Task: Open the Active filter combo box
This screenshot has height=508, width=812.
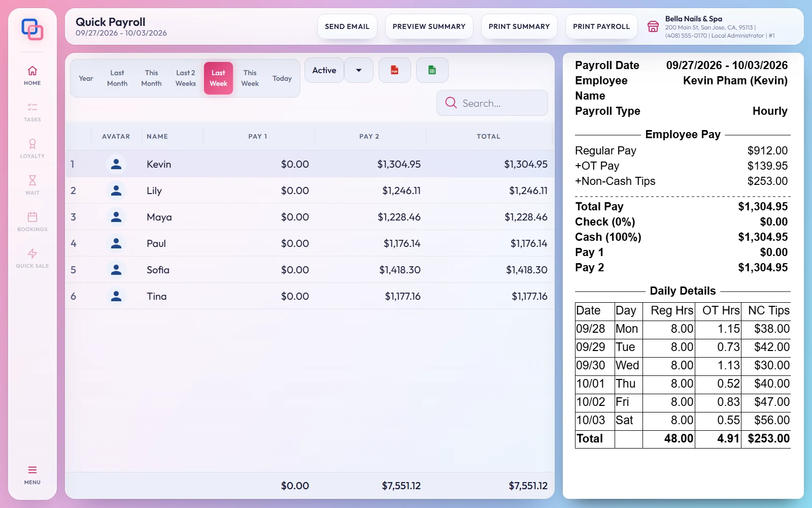Action: pyautogui.click(x=324, y=70)
